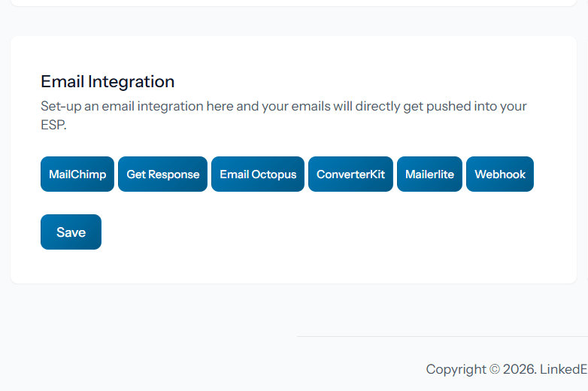Click empty white area beside the Save button
The image size is (588, 391).
pyautogui.click(x=301, y=232)
